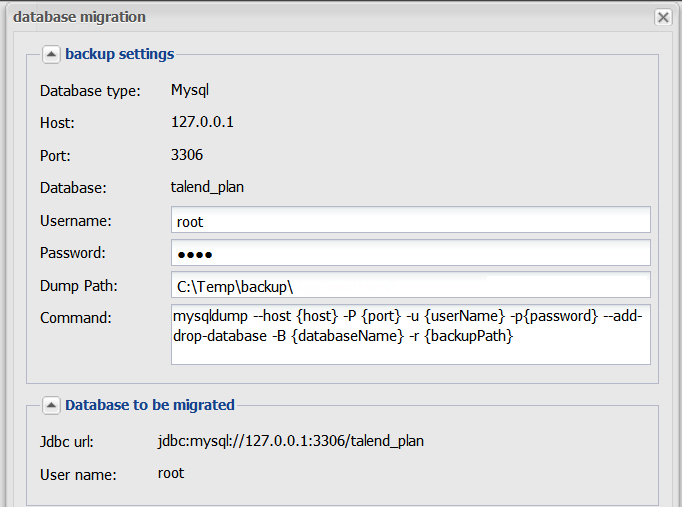The height and width of the screenshot is (507, 682).
Task: Click the Password field label
Action: (x=73, y=253)
